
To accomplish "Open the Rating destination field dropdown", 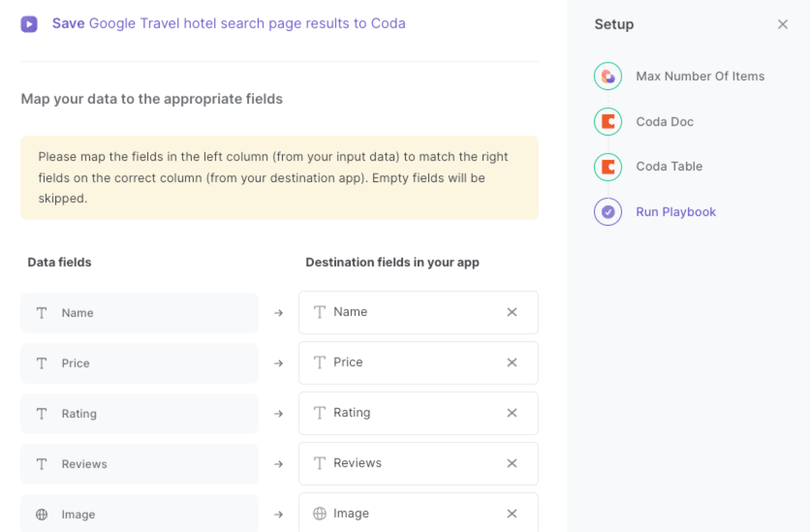I will [418, 413].
